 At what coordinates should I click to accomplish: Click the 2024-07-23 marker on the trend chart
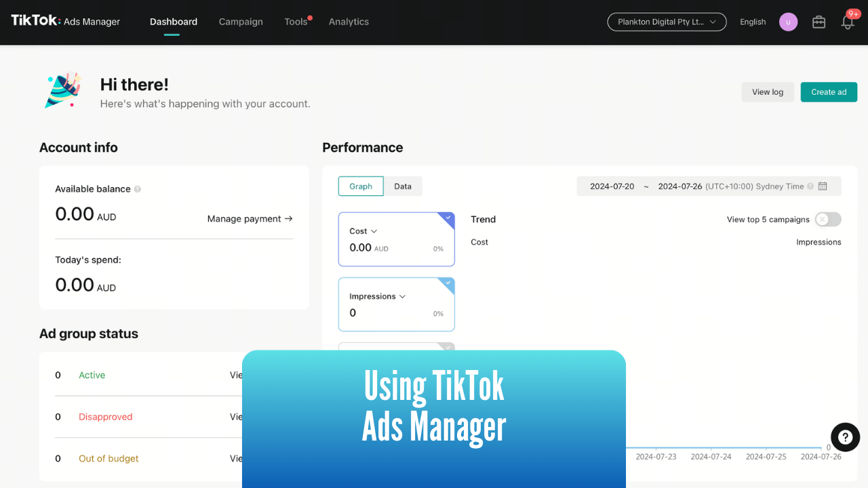pyautogui.click(x=655, y=456)
